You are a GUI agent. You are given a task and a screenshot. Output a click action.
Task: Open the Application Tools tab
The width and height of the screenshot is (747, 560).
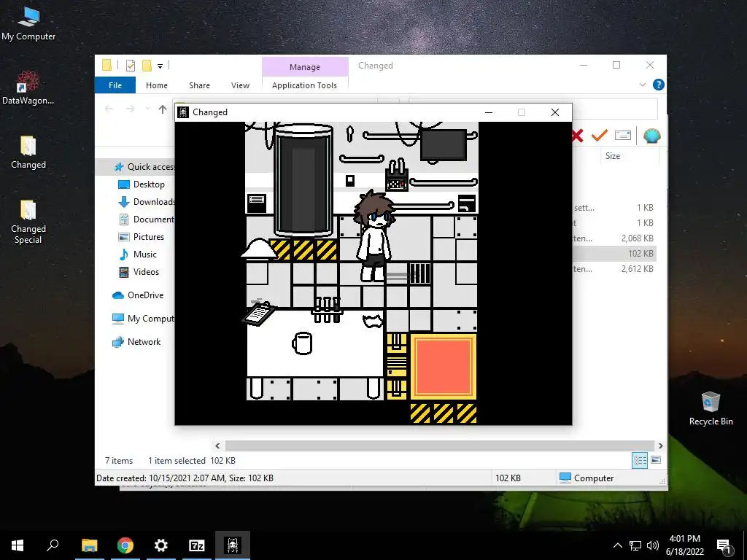pyautogui.click(x=304, y=85)
